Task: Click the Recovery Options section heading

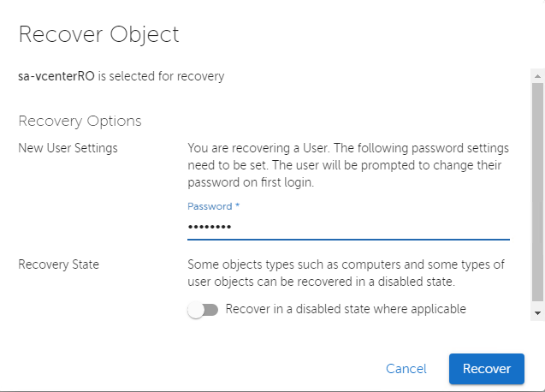Action: point(80,121)
